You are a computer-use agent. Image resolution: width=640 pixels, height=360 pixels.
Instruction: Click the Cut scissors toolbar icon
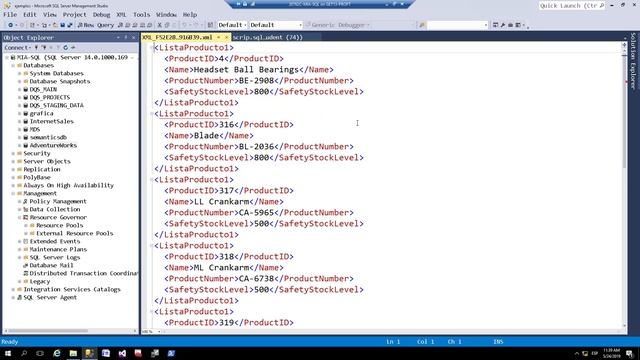(x=160, y=25)
